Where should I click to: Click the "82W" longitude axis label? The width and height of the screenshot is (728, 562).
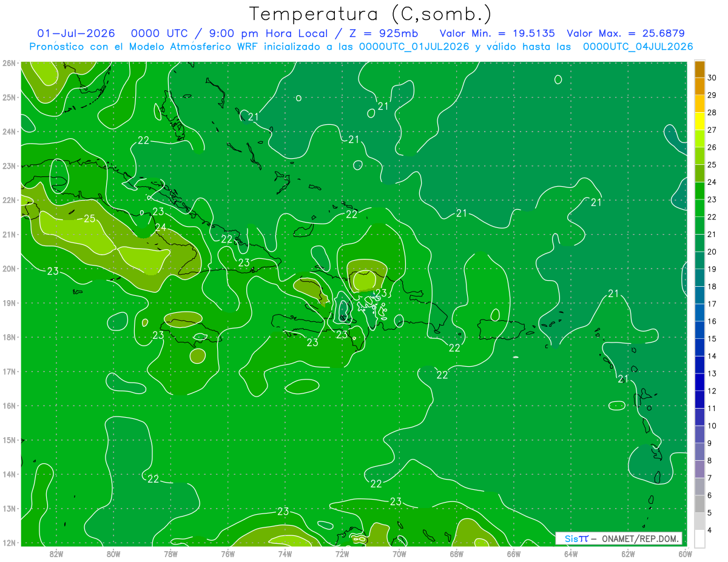click(x=56, y=554)
